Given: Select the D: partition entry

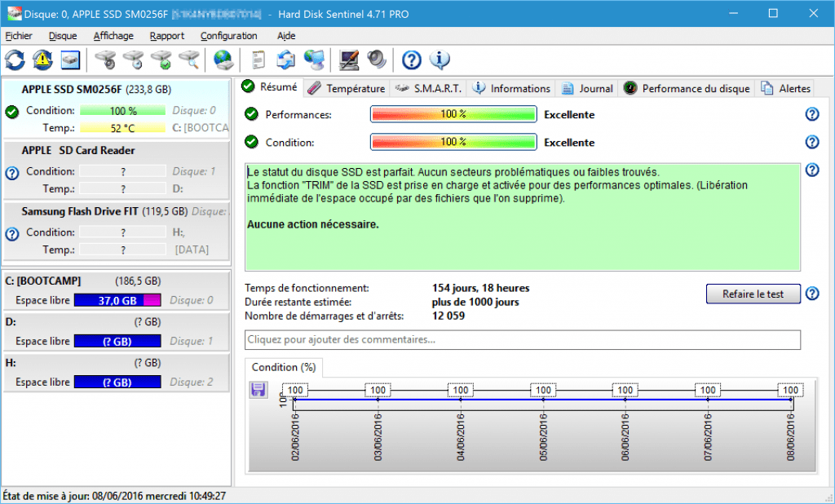Looking at the screenshot, I should coord(117,331).
